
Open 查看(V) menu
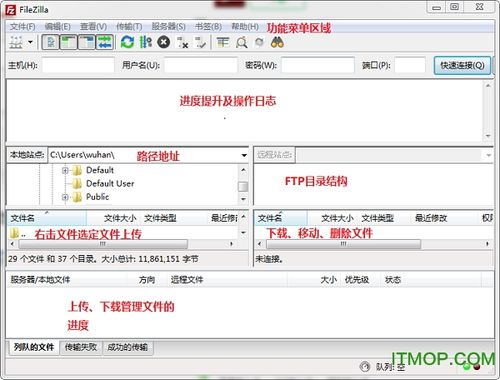pos(93,27)
